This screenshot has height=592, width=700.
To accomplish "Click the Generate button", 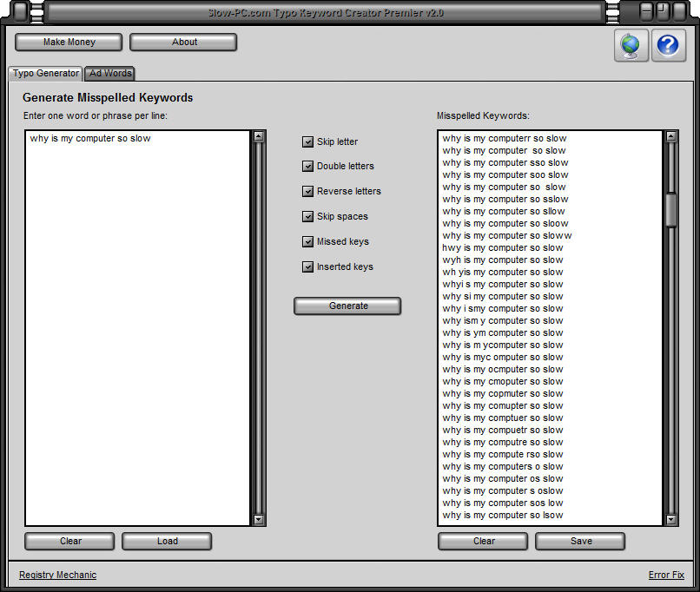I will pyautogui.click(x=347, y=306).
